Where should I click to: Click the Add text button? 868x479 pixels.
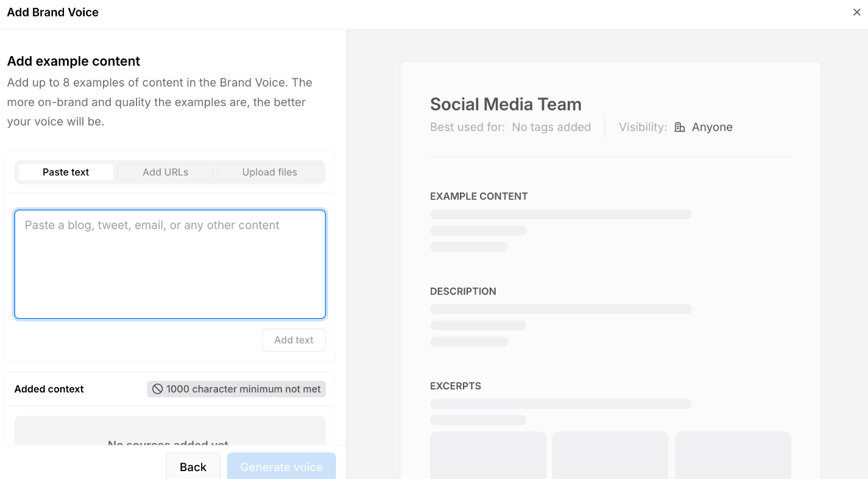click(294, 340)
